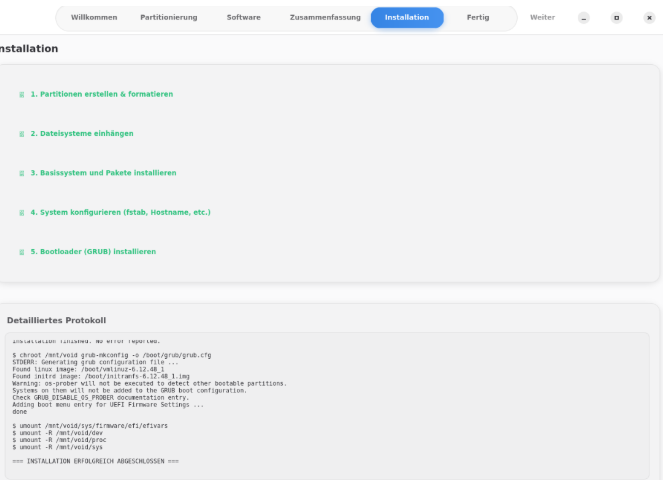The width and height of the screenshot is (664, 480).
Task: Switch to the Fertig tab
Action: [478, 18]
